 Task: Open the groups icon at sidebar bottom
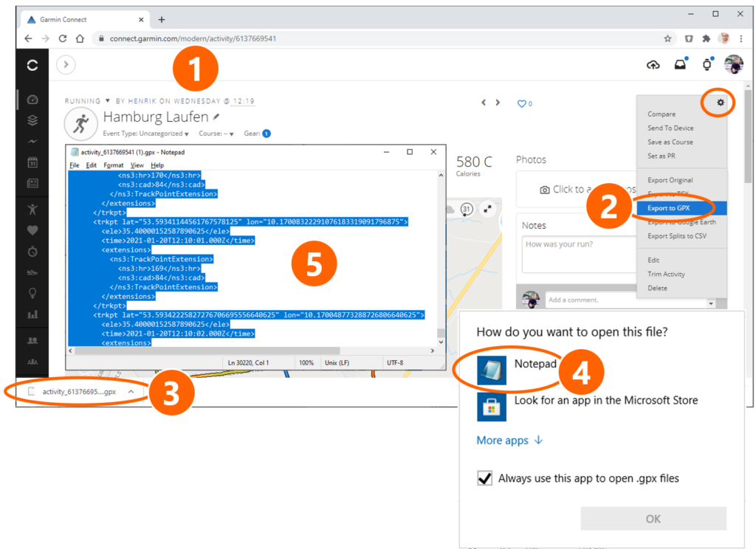tap(32, 362)
